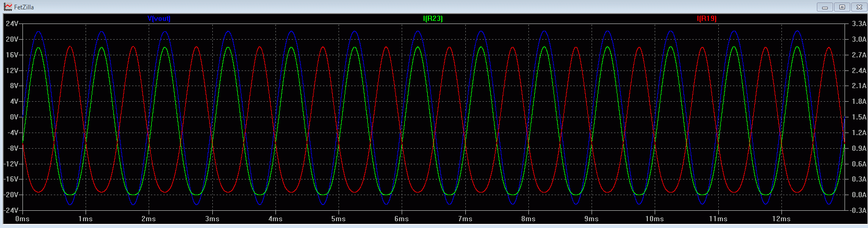868x228 pixels.
Task: Click the -20V left axis label
Action: point(11,195)
